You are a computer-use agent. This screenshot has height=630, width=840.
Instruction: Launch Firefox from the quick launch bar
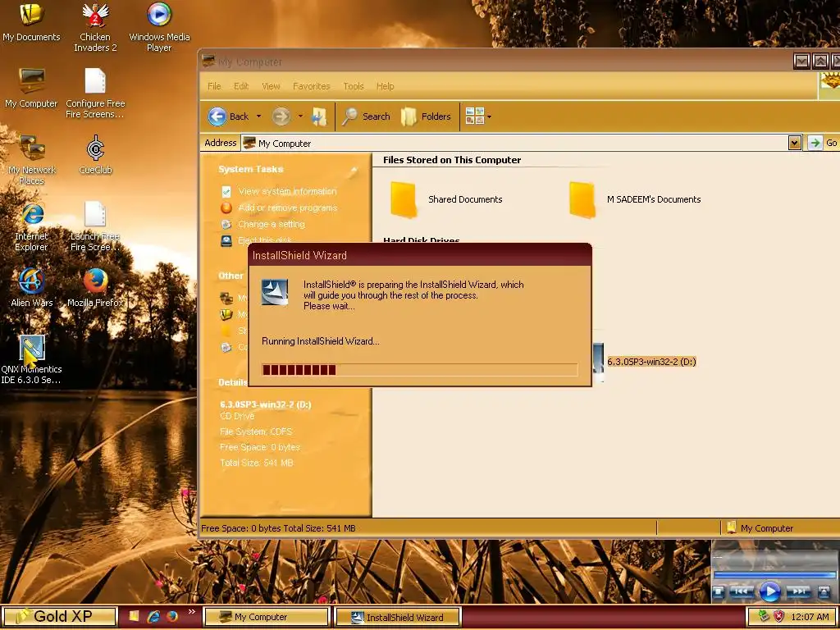(172, 616)
